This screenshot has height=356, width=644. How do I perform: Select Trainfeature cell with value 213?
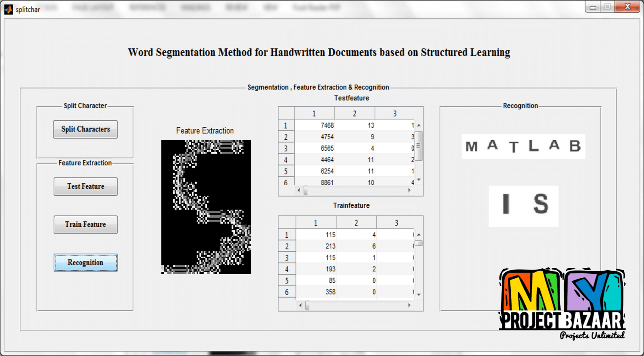click(316, 246)
